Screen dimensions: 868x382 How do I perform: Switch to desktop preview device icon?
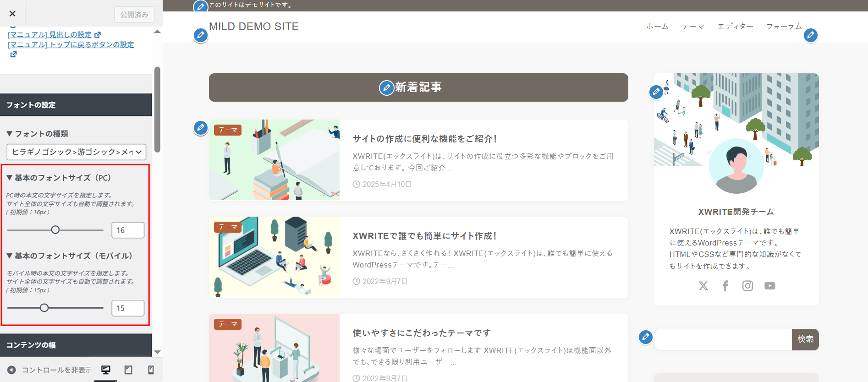coord(106,370)
